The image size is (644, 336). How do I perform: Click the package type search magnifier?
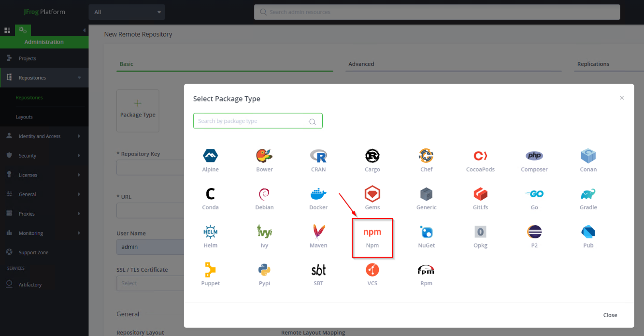[313, 121]
